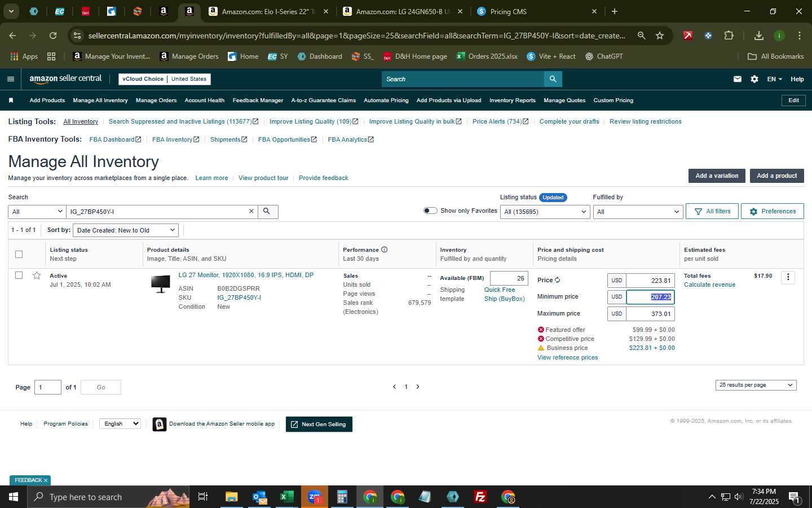Viewport: 812px width, 508px height.
Task: Run the inventory search with the magnifier button
Action: 267,211
